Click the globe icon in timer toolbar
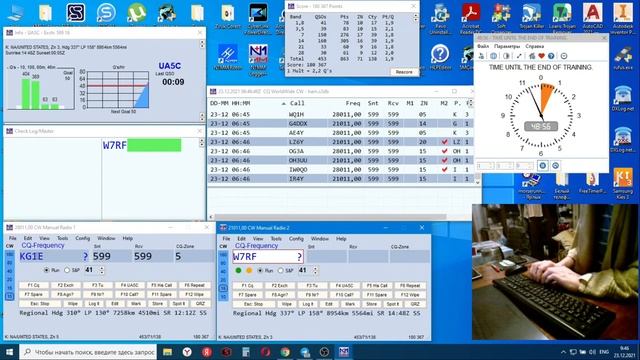640x360 pixels. (493, 56)
